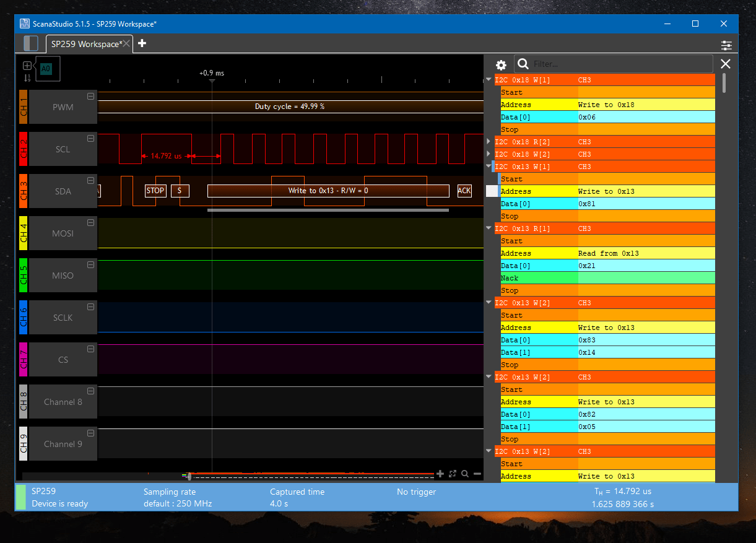Click the timeline magnifier search icon
This screenshot has width=756, height=543.
(x=464, y=474)
